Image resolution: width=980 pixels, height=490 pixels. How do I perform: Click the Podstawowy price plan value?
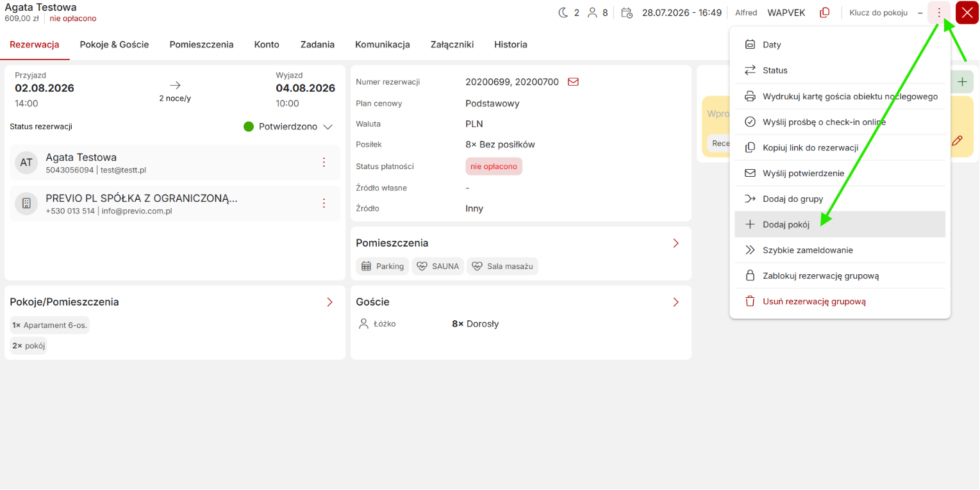click(x=492, y=104)
